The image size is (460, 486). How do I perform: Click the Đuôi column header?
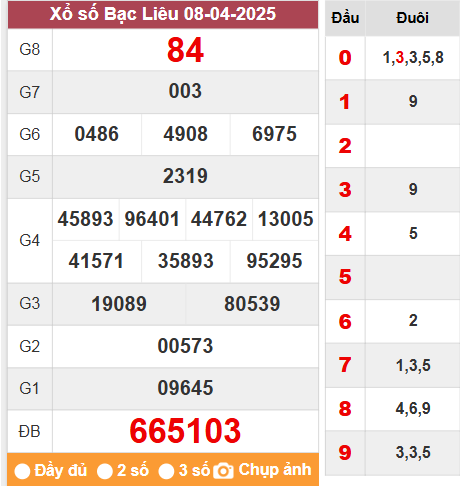pos(413,18)
